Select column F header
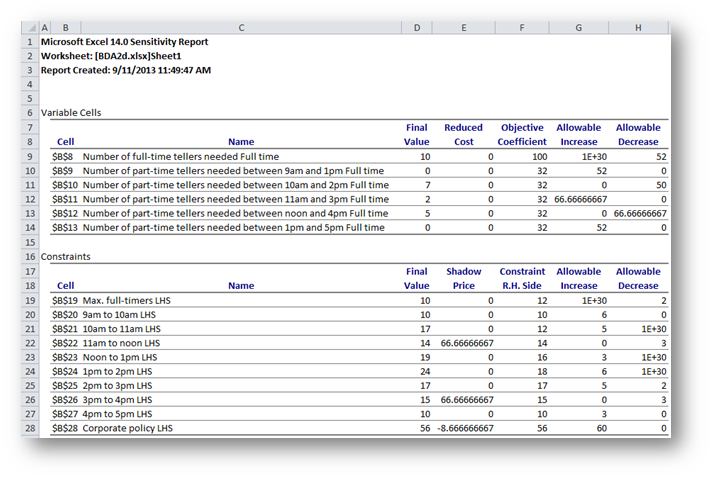Image resolution: width=713 pixels, height=480 pixels. [522, 28]
